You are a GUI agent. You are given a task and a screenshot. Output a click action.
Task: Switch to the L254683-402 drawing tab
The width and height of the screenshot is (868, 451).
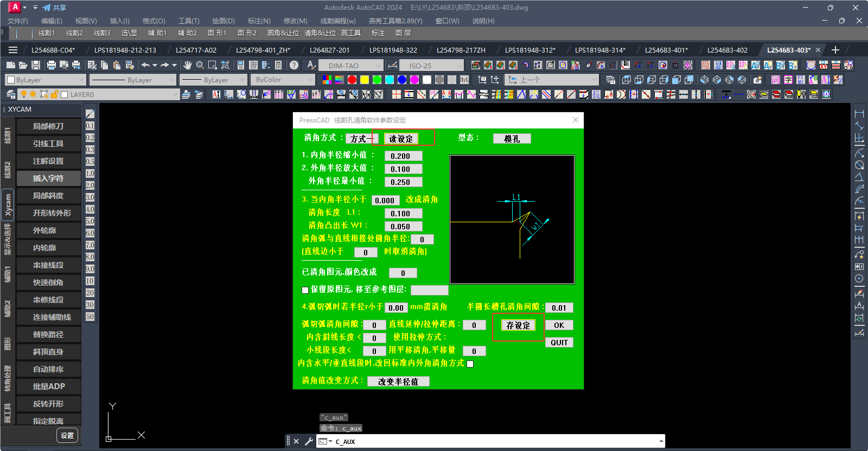point(727,50)
